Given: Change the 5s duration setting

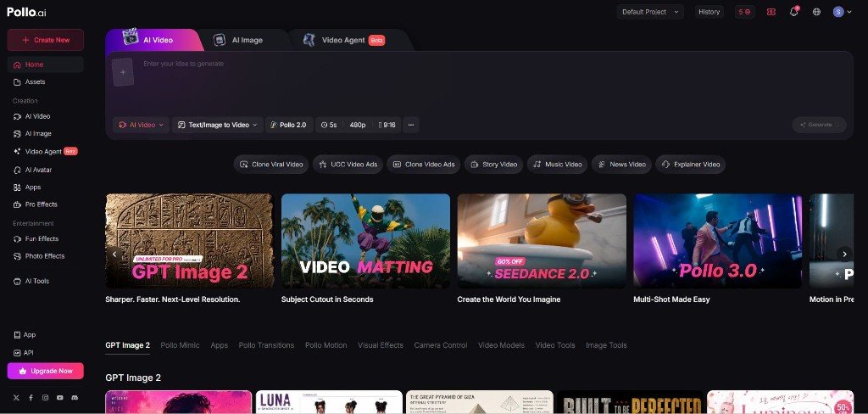Looking at the screenshot, I should [329, 125].
